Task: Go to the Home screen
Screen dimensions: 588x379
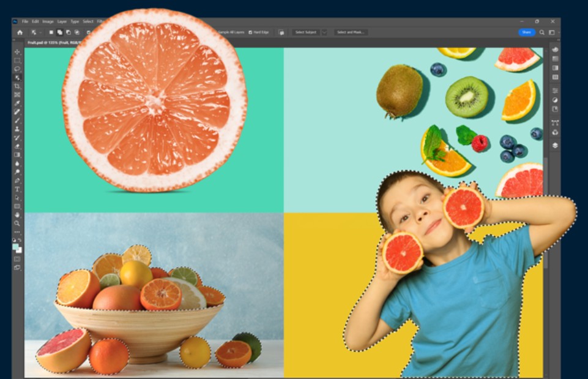Action: (x=20, y=32)
